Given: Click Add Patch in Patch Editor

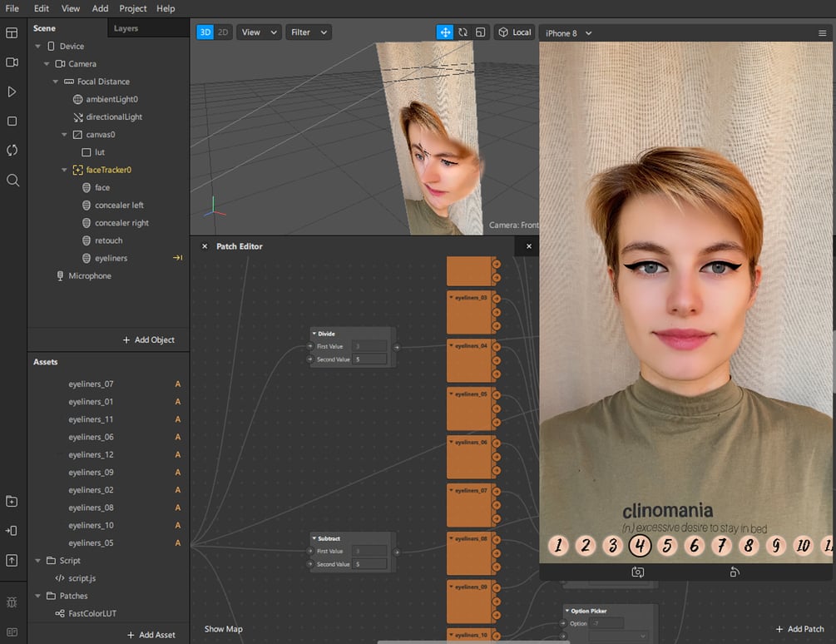Looking at the screenshot, I should click(799, 629).
